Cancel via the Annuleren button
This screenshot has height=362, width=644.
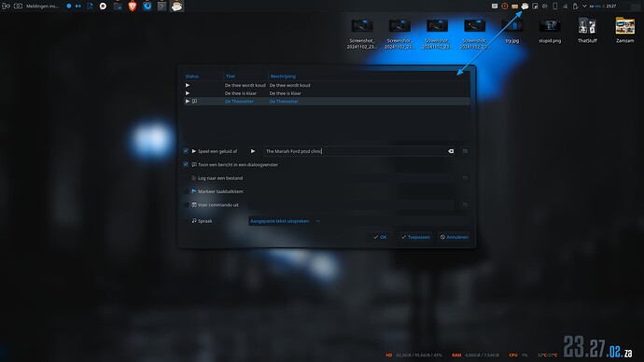pos(454,237)
